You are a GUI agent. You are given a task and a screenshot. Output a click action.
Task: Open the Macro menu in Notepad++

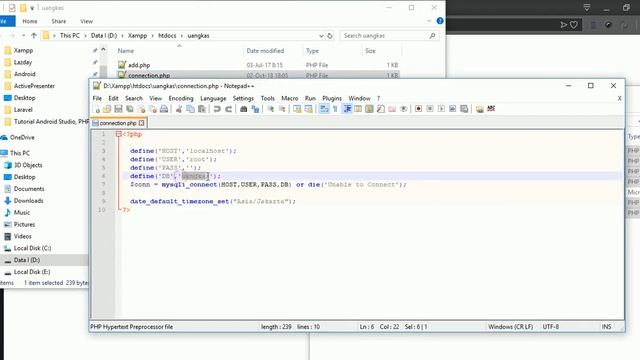[289, 98]
